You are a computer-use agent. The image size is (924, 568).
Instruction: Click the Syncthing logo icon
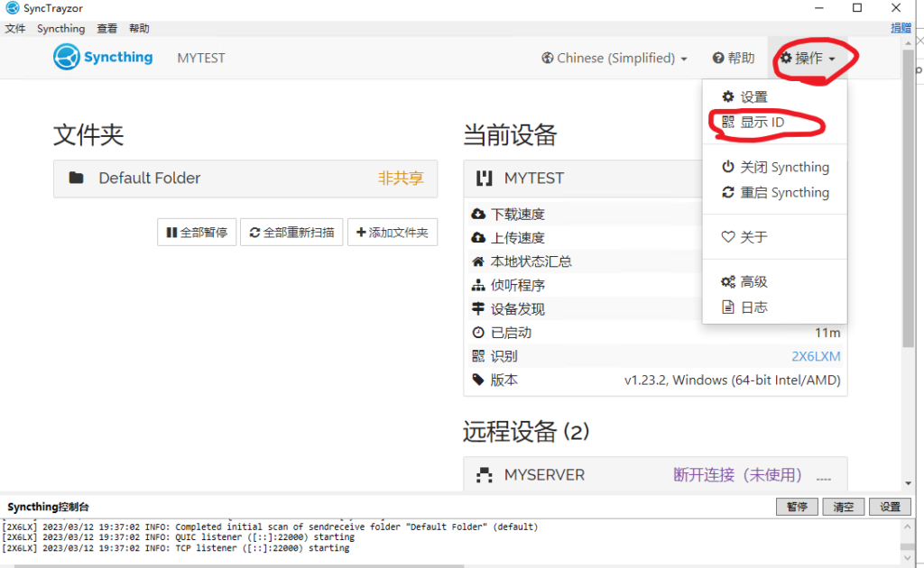click(66, 57)
